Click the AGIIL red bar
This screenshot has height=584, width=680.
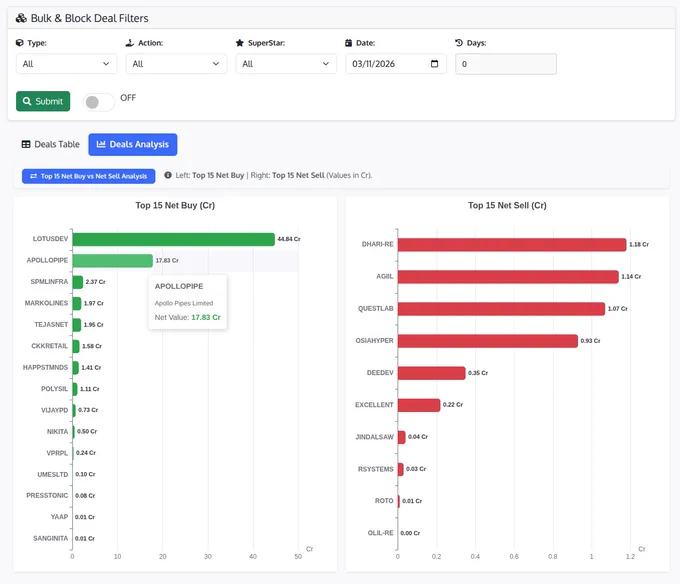[x=508, y=277]
